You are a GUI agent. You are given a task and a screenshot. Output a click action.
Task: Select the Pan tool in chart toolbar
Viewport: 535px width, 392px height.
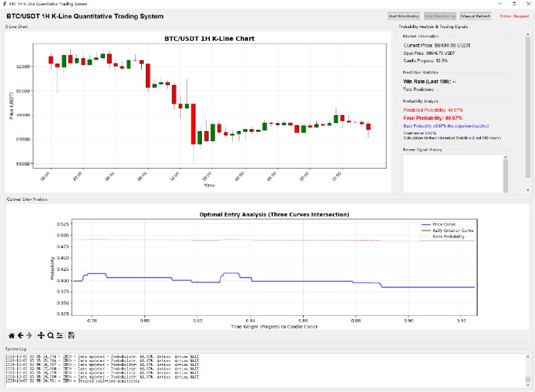41,334
